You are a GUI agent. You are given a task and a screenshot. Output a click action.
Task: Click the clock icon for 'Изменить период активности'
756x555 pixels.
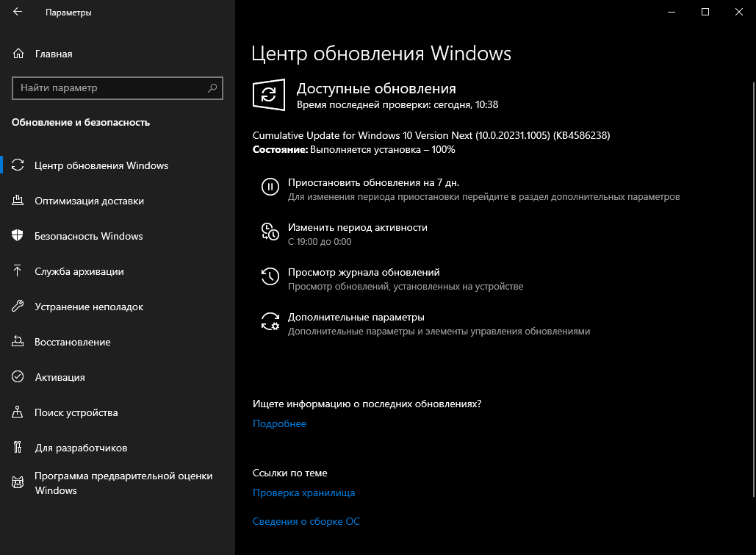coord(270,232)
